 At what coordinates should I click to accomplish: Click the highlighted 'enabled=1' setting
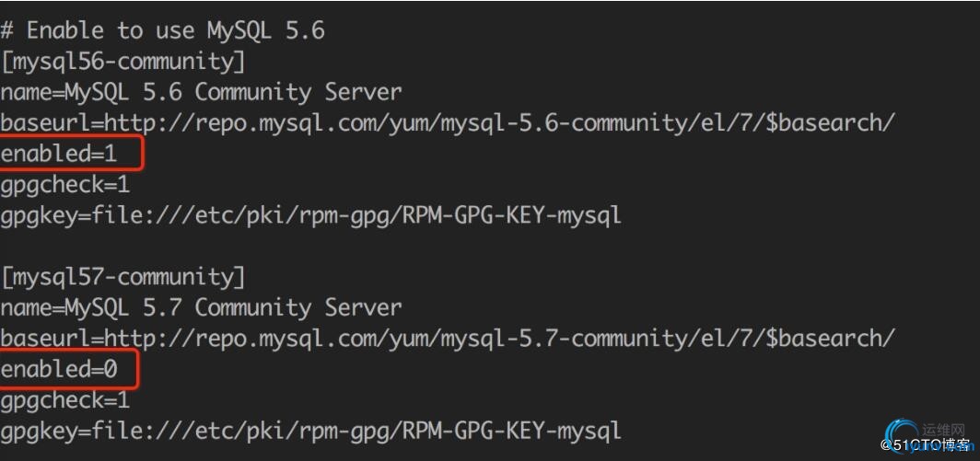(59, 154)
